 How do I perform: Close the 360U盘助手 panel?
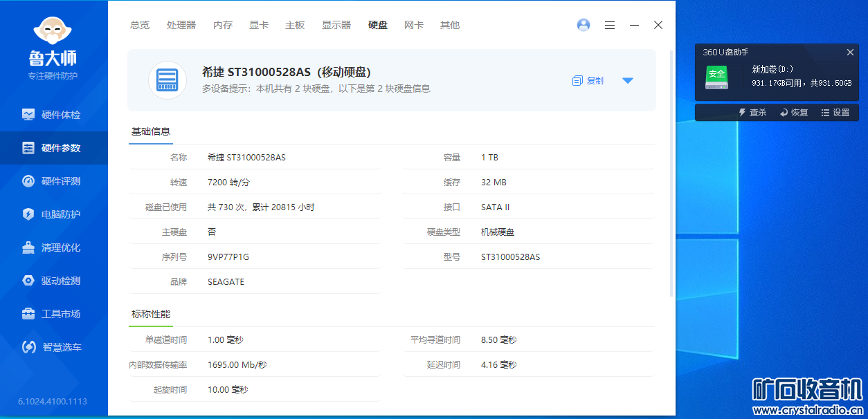coord(850,52)
